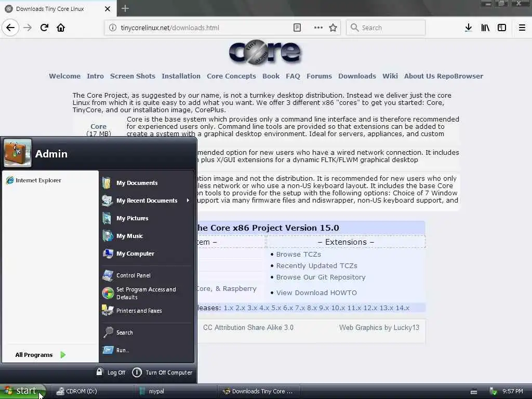Click Turn Off Computer button
Image resolution: width=532 pixels, height=399 pixels.
pyautogui.click(x=162, y=372)
